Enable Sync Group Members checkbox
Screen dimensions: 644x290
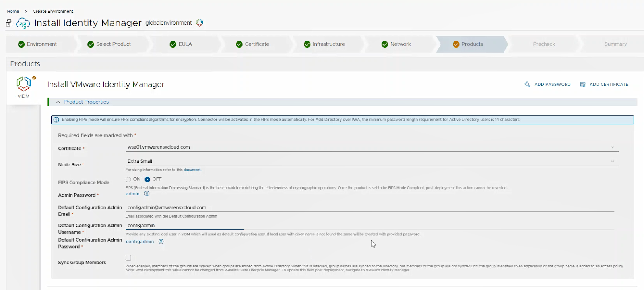[128, 258]
